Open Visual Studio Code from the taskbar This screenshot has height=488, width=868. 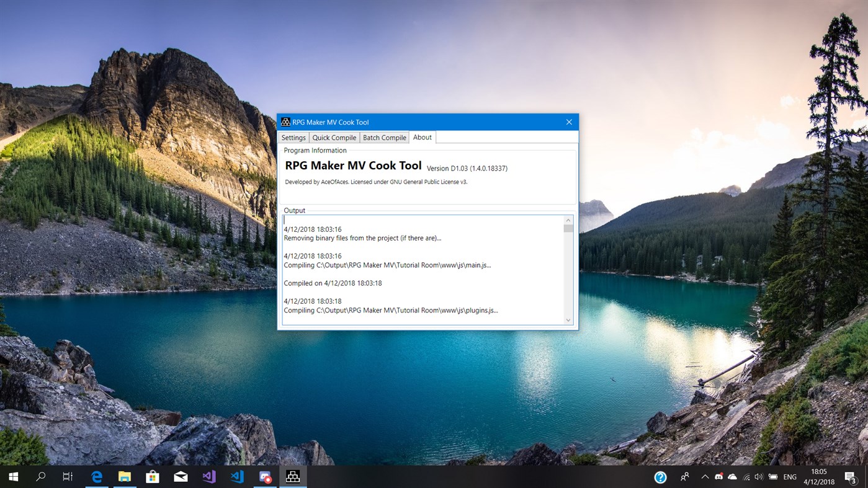click(x=237, y=477)
